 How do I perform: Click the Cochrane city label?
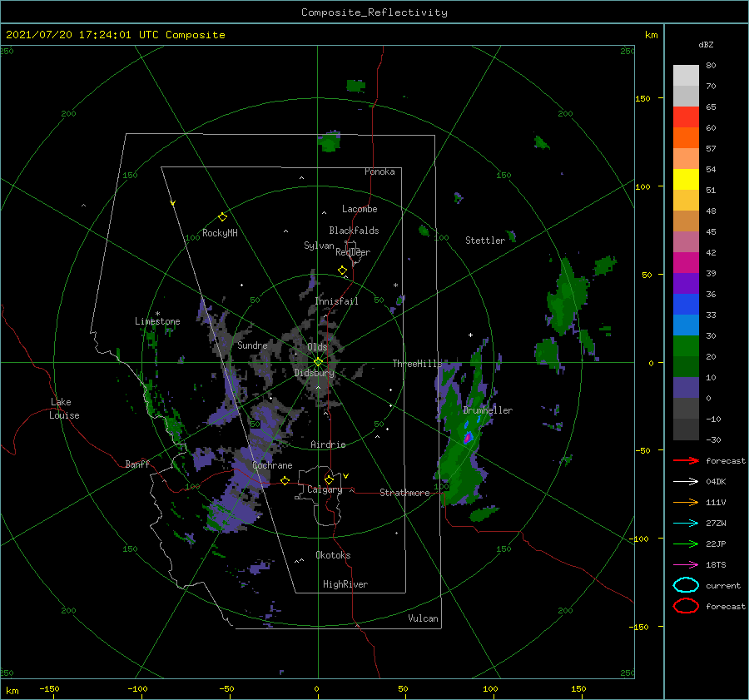[272, 465]
